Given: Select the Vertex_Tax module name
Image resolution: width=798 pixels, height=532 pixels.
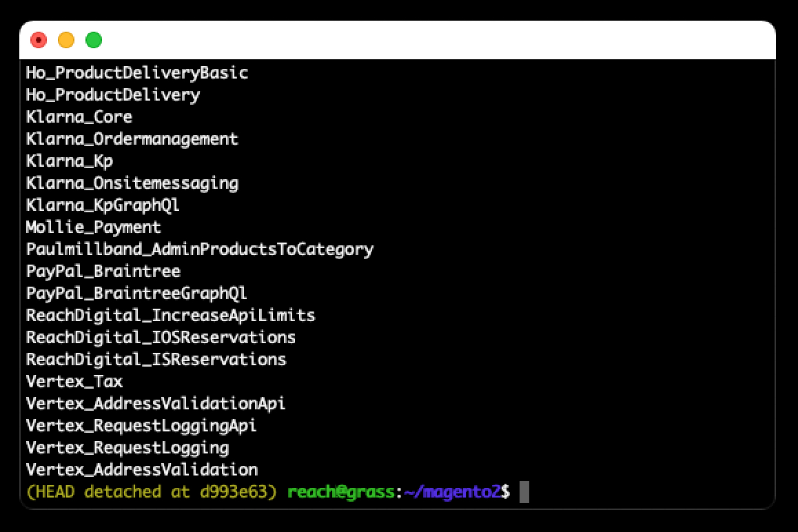Looking at the screenshot, I should (x=74, y=382).
